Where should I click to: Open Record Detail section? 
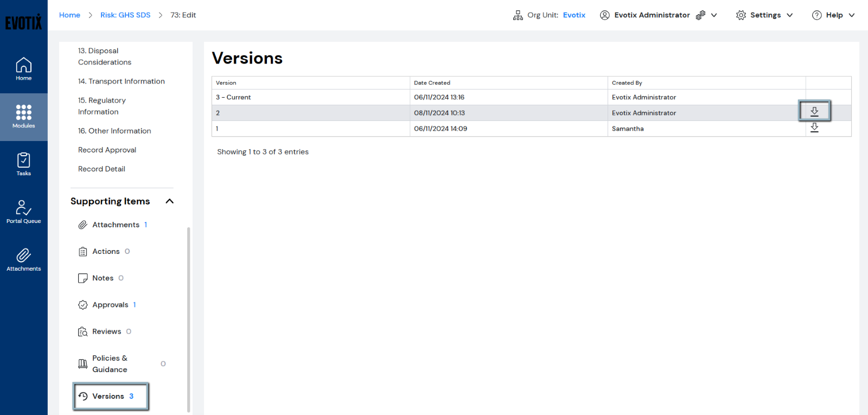[101, 169]
